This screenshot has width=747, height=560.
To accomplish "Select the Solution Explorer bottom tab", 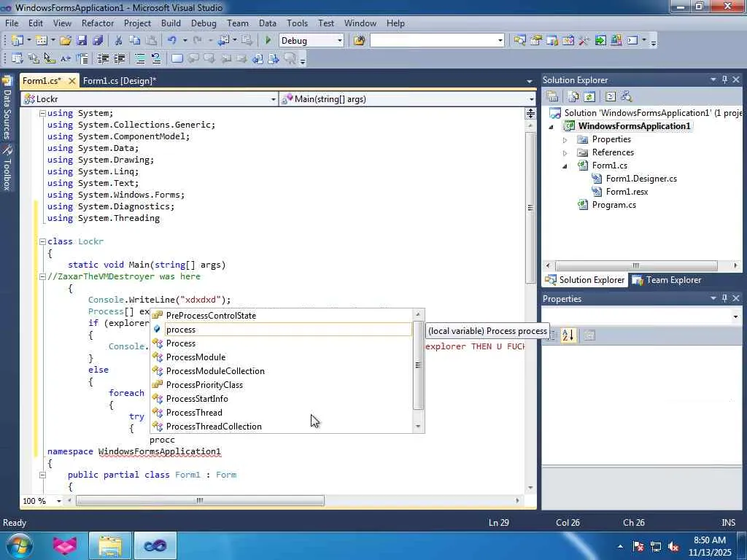I will [585, 280].
